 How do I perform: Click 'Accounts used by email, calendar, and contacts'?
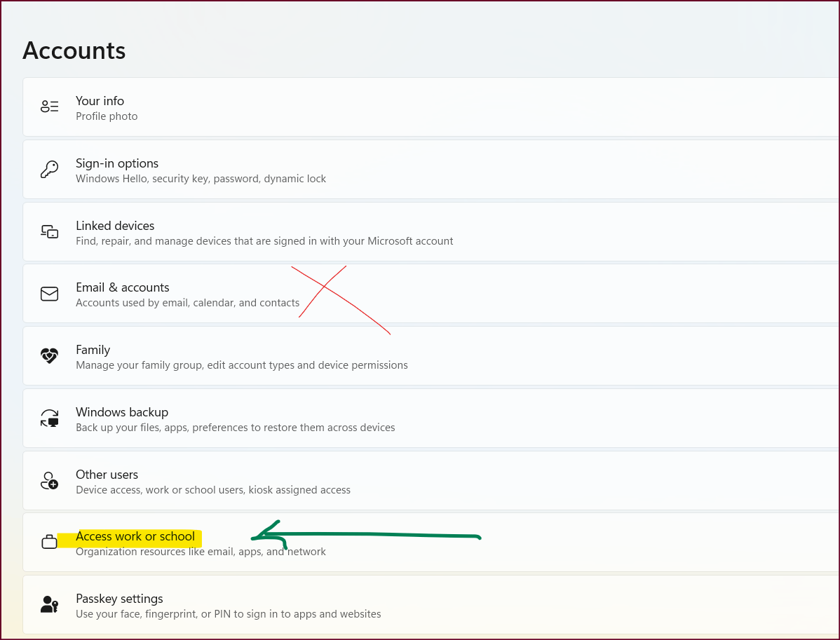tap(187, 303)
